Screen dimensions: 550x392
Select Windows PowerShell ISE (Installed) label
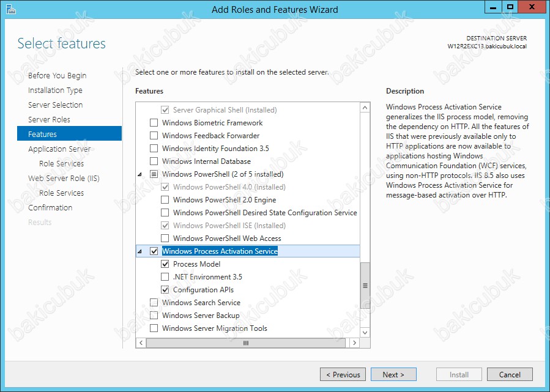tap(229, 226)
